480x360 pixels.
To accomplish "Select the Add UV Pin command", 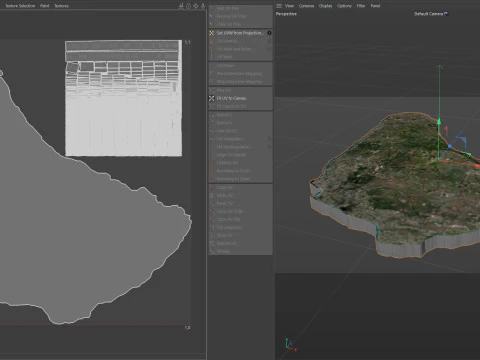I will pos(240,8).
